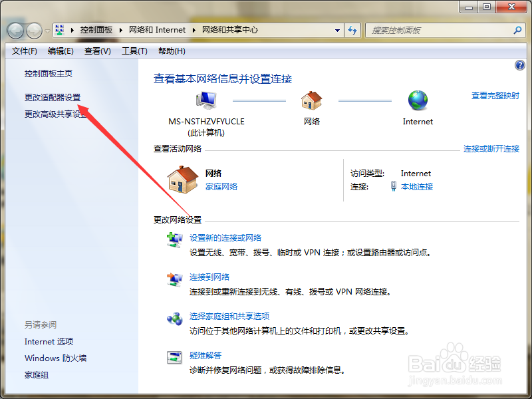
Task: Open 疑难解答 via its icon
Action: click(174, 357)
